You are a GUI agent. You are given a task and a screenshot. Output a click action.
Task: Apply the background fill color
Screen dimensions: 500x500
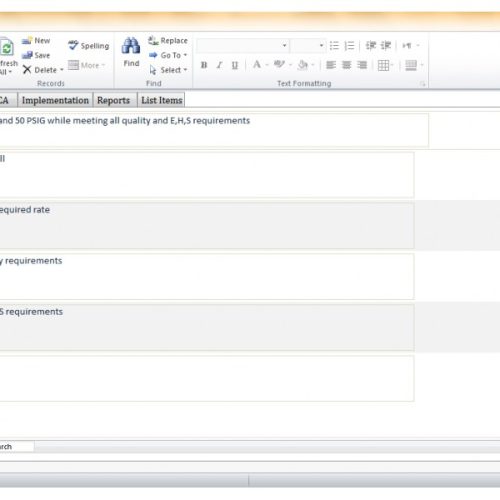[x=303, y=65]
